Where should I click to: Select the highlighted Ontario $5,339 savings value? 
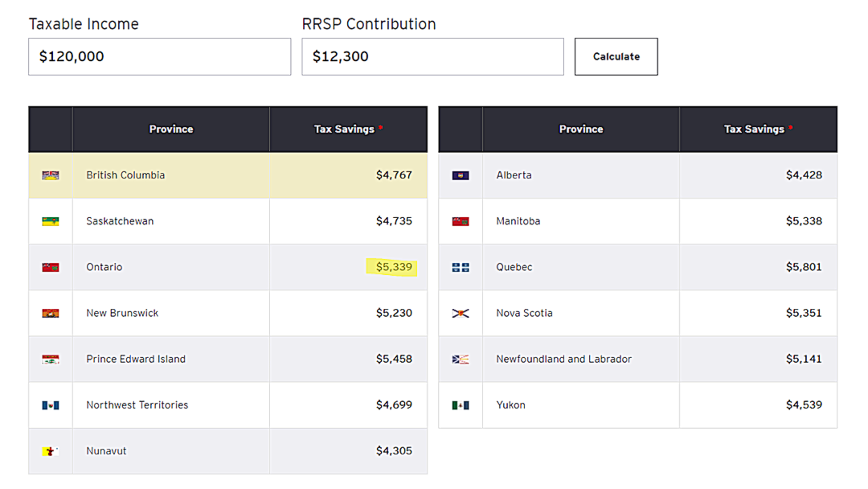click(x=394, y=267)
